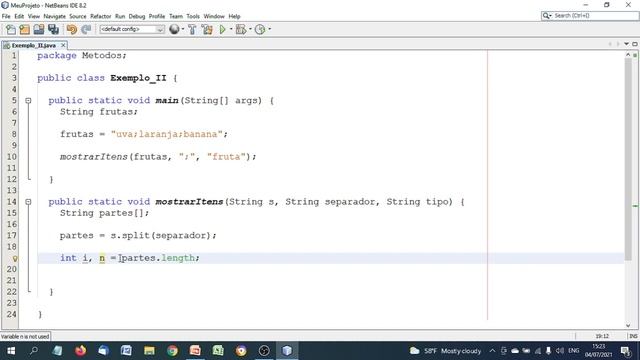Click the 19:12 cursor position in status bar
The height and width of the screenshot is (360, 640).
coord(602,336)
